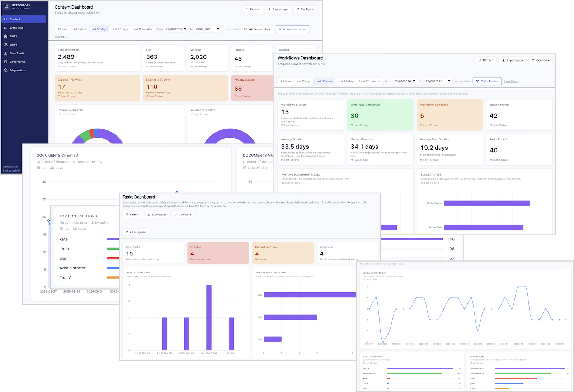
Task: Open the Claim Review workflow filter
Action: coord(487,81)
